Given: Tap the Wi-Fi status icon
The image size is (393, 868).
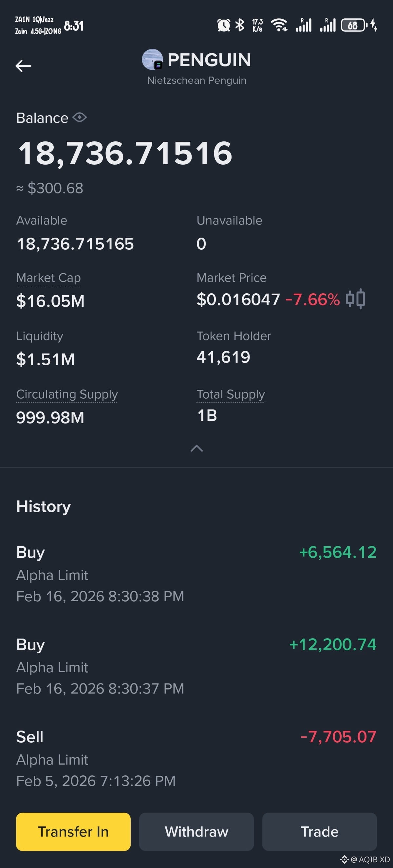Looking at the screenshot, I should [x=279, y=25].
